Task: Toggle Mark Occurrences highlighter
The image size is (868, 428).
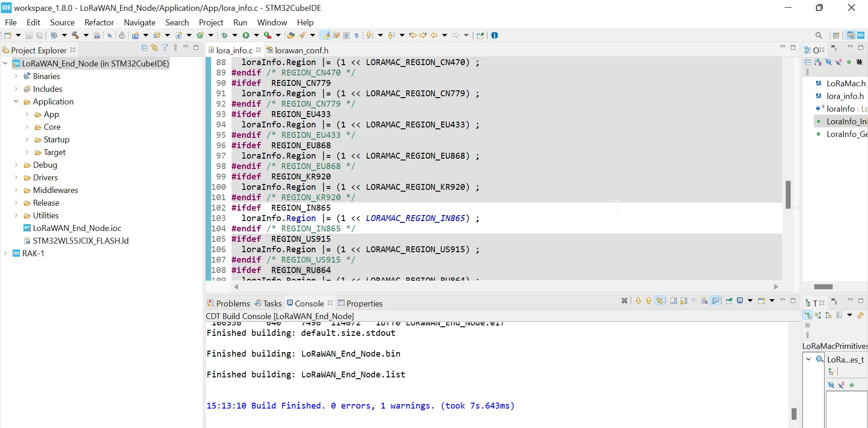Action: click(325, 35)
